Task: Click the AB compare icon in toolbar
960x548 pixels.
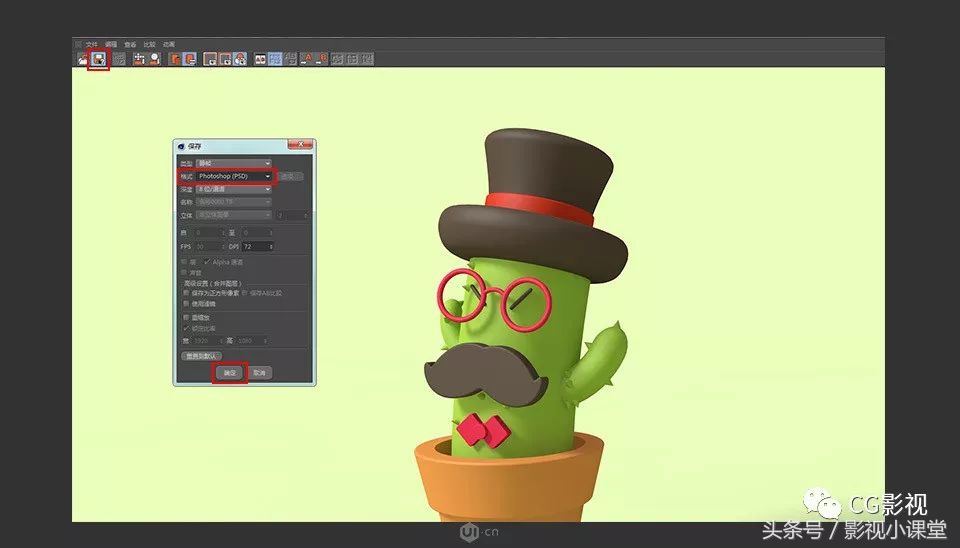Action: pyautogui.click(x=260, y=59)
